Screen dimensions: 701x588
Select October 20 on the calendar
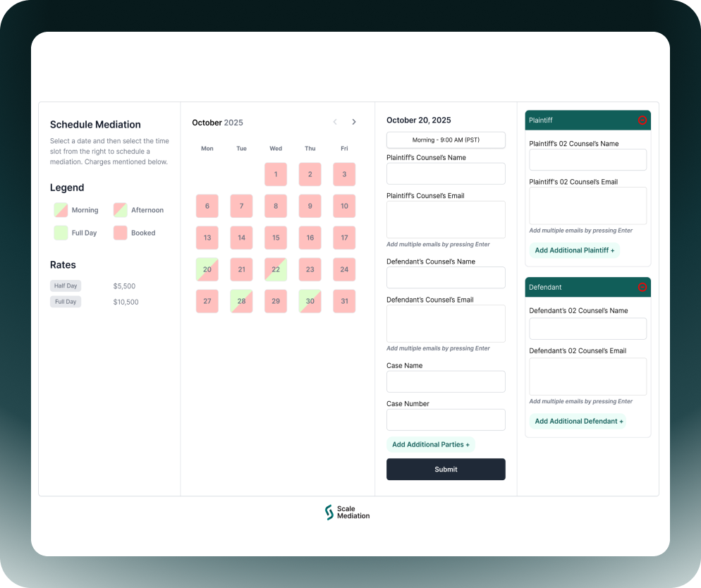pyautogui.click(x=207, y=269)
